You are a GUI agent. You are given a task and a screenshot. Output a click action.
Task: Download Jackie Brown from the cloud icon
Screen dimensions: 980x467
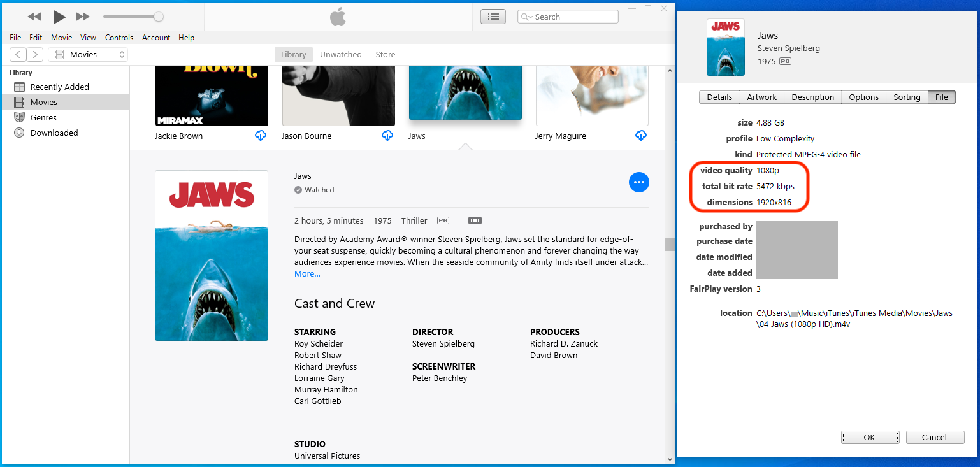pos(260,136)
